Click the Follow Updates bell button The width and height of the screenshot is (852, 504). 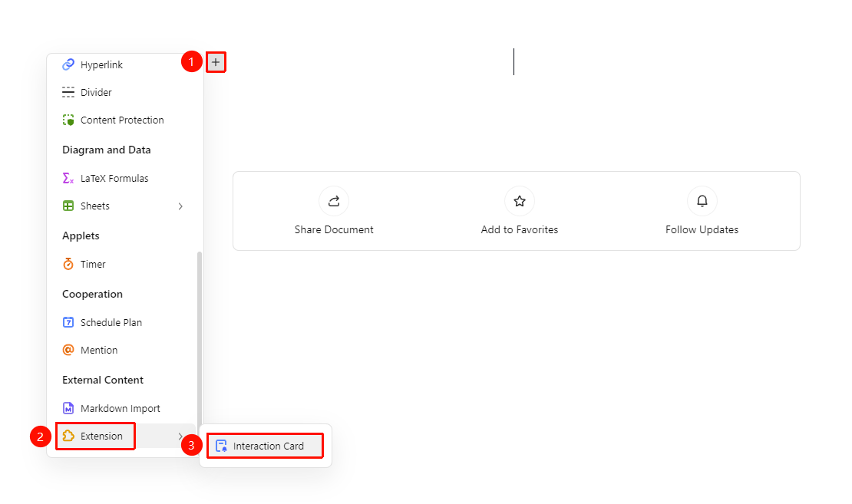coord(702,211)
